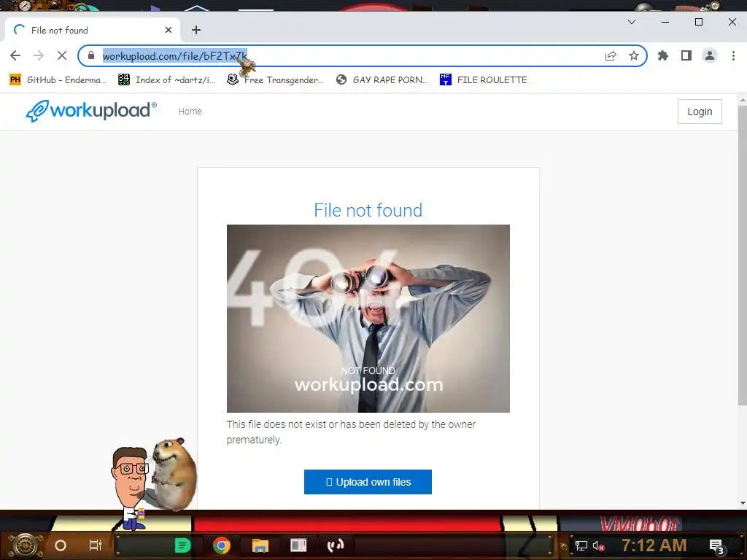Open the steampunk Start button
The image size is (747, 560).
(25, 545)
